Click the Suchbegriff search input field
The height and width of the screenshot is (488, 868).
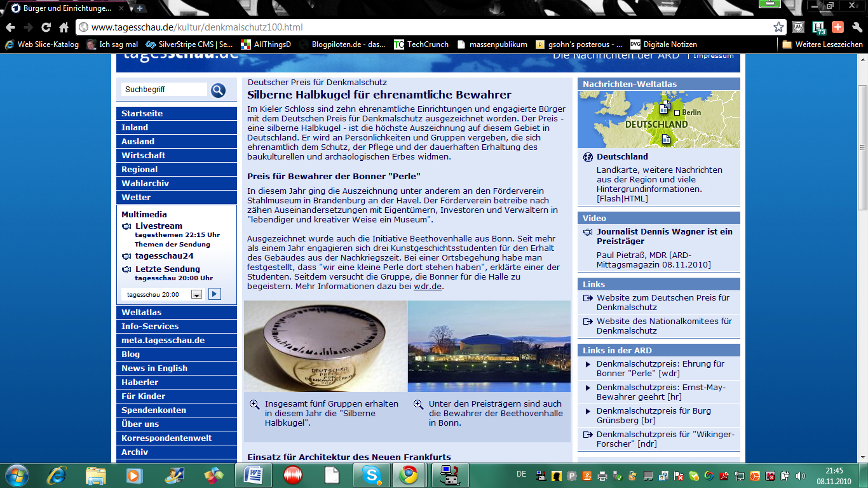[x=164, y=90]
